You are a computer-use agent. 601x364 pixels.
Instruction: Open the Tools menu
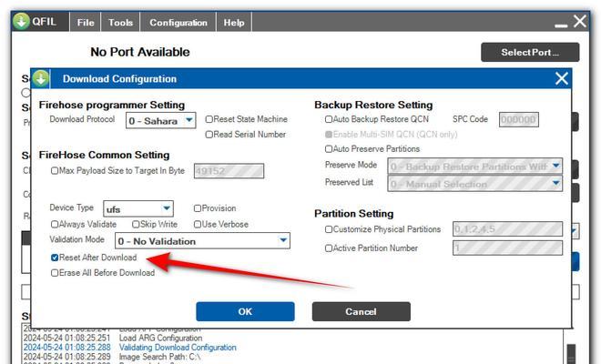120,22
